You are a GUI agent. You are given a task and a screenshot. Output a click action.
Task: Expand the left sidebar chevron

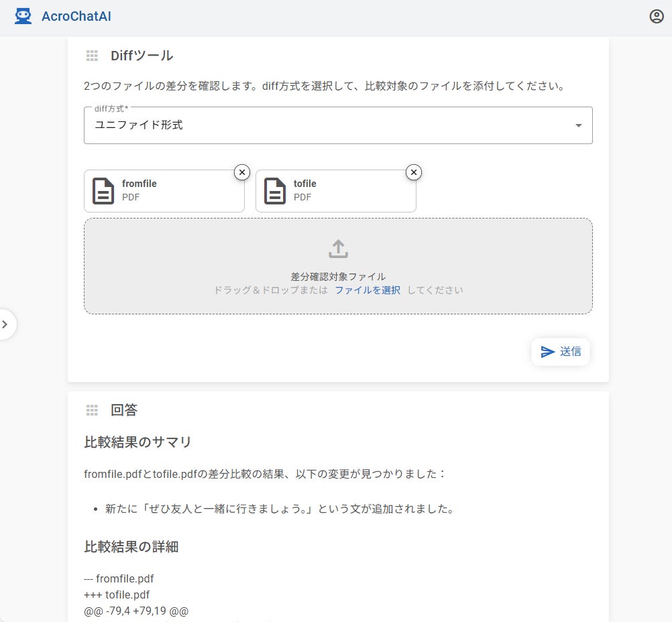5,324
